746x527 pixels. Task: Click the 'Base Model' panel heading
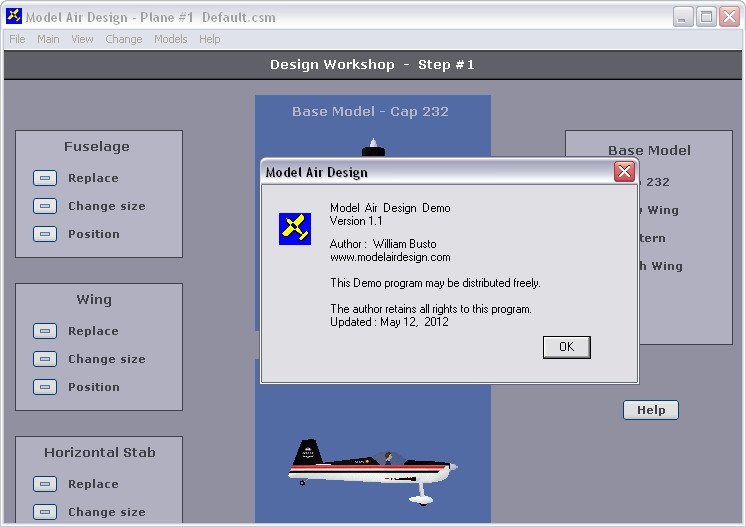click(x=649, y=150)
